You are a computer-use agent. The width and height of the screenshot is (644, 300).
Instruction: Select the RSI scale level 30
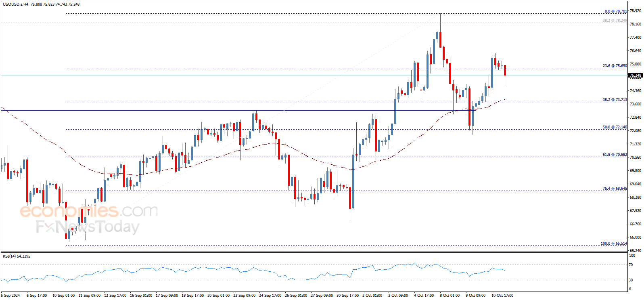[631, 280]
